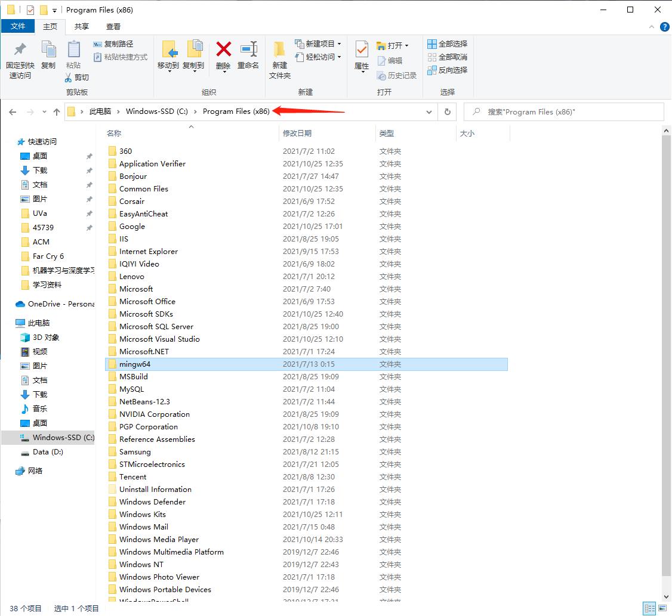Open Quick Access Toolbar customize dropdown
The image size is (672, 616).
pos(54,10)
